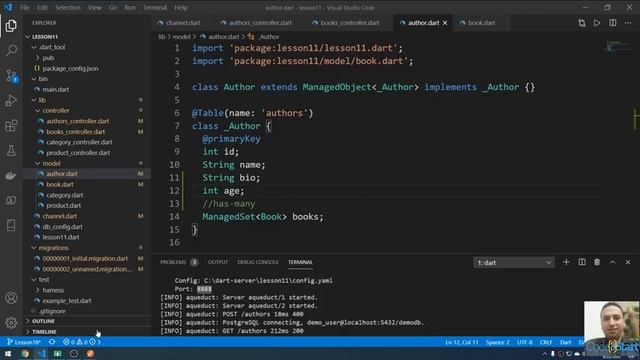Select Dart language mode in status bar
Screen dimensions: 640x360
(565, 342)
